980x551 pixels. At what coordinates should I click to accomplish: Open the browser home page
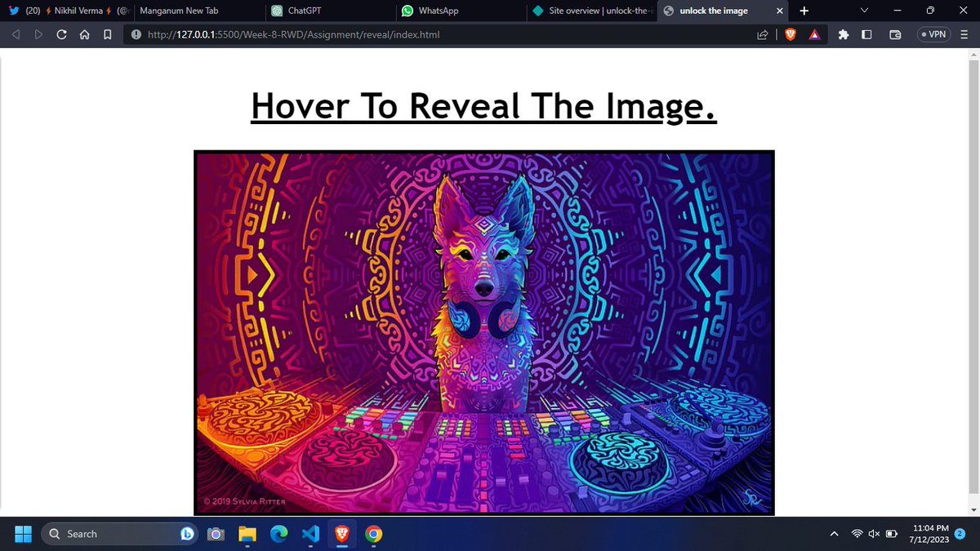pyautogui.click(x=84, y=35)
